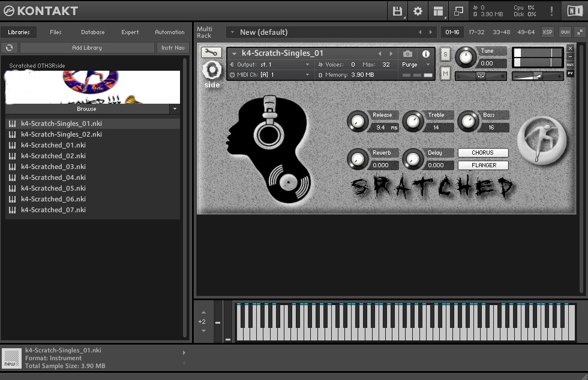This screenshot has height=380, width=588.
Task: Open instrument edit mode with wrench icon
Action: (211, 53)
